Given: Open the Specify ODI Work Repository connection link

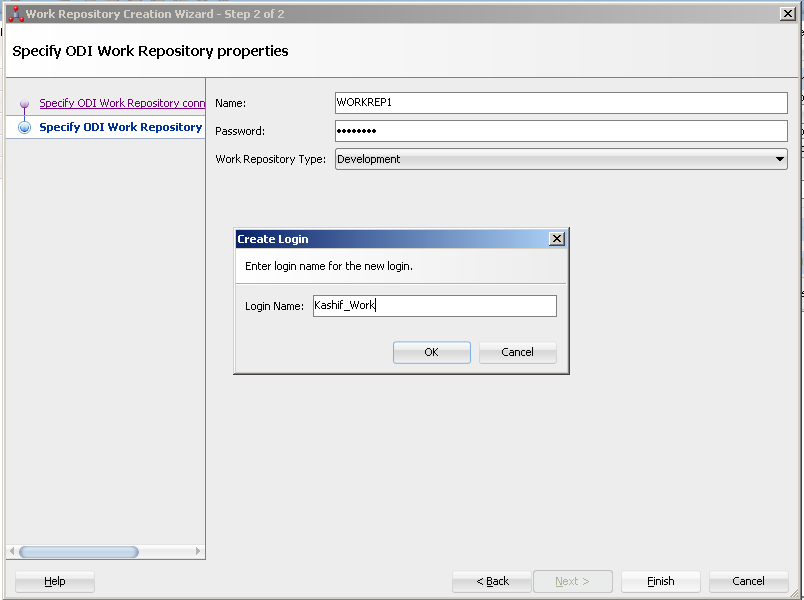Looking at the screenshot, I should click(120, 103).
